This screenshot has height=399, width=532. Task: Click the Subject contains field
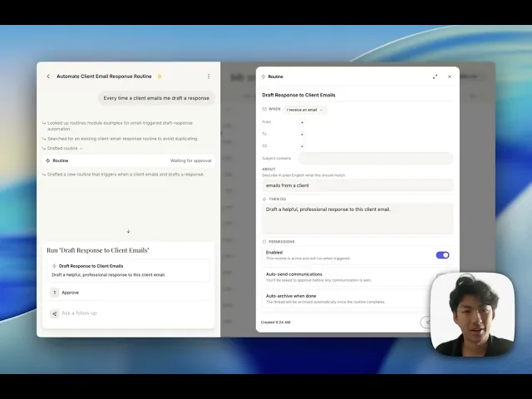coord(375,159)
